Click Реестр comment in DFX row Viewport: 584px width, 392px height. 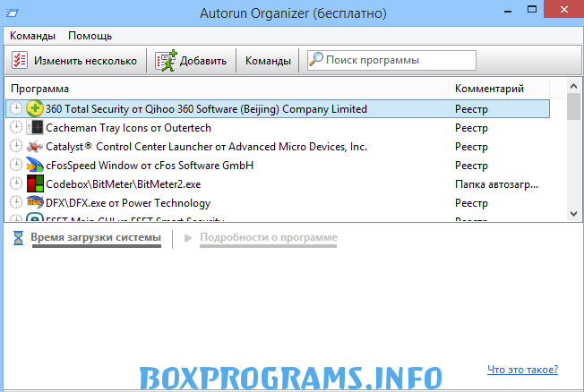coord(471,203)
